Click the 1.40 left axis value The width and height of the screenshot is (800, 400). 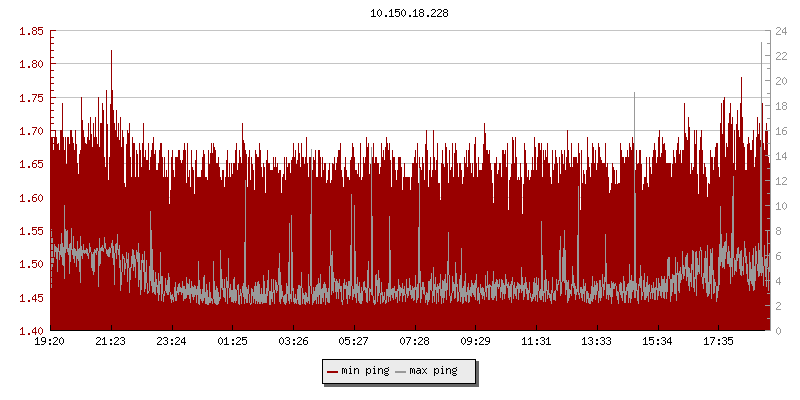(31, 331)
